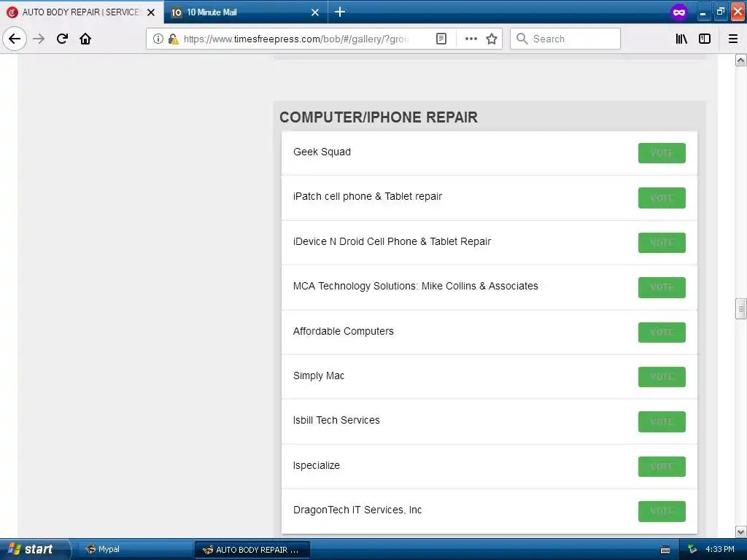Toggle reader view icon
This screenshot has height=560, width=747.
click(441, 39)
